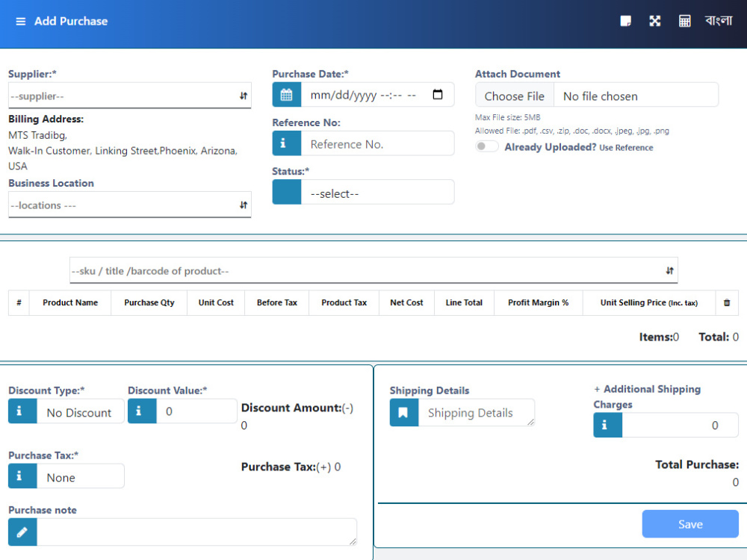This screenshot has width=747, height=560.
Task: Click the Additional Shipping Charges input
Action: click(x=680, y=425)
